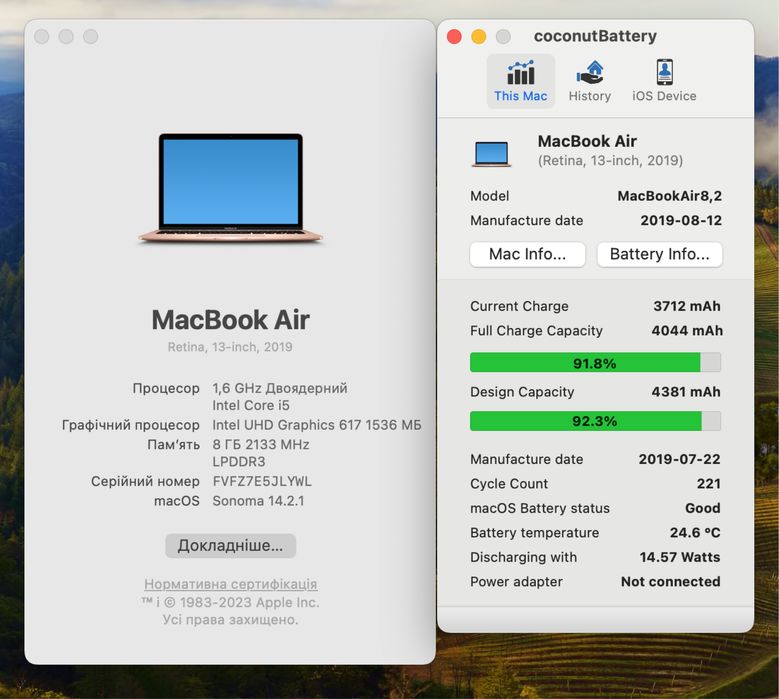Image resolution: width=779 pixels, height=699 pixels.
Task: Click the Cycle Count label
Action: [x=509, y=483]
